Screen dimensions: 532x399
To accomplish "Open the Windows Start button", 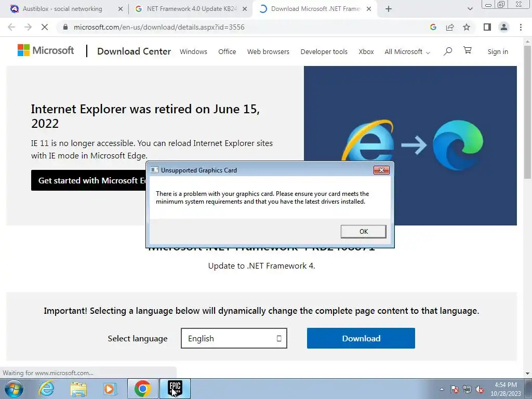I will click(x=14, y=389).
